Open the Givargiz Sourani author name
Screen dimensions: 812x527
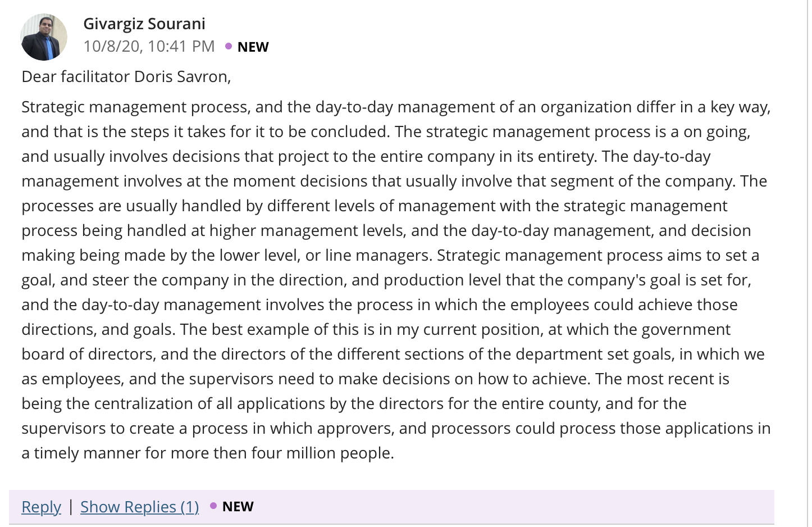[144, 24]
